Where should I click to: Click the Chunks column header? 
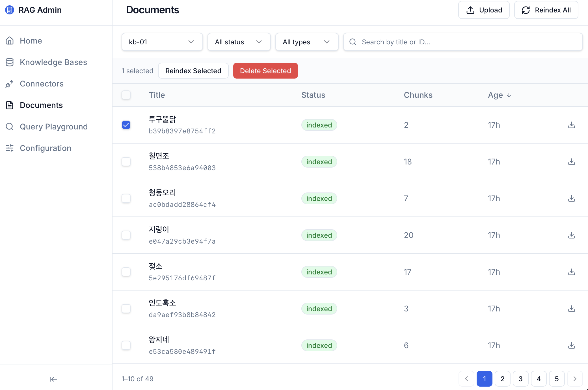418,95
